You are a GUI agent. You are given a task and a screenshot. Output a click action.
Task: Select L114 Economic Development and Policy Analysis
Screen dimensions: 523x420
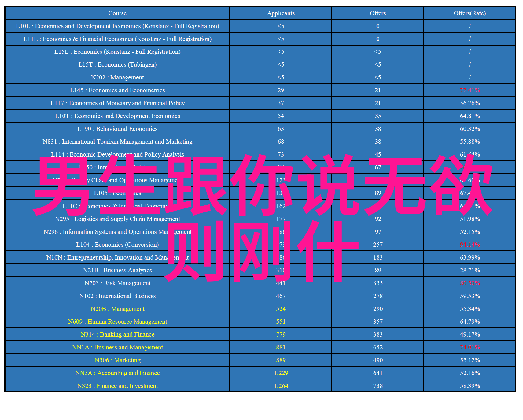[x=117, y=154]
